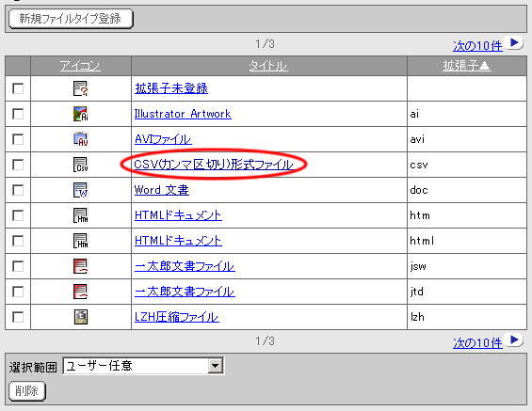Image resolution: width=532 pixels, height=411 pixels.
Task: Select the lzh row checkbox
Action: [x=18, y=317]
